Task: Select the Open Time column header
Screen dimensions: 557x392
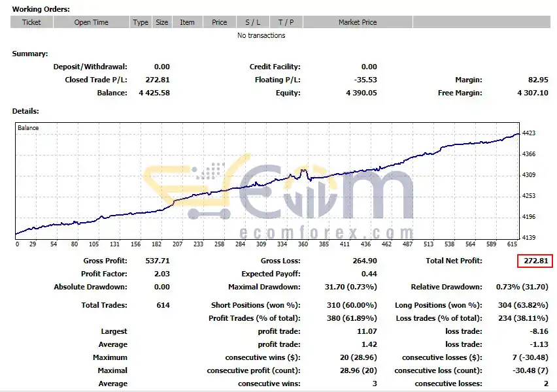Action: (x=92, y=22)
